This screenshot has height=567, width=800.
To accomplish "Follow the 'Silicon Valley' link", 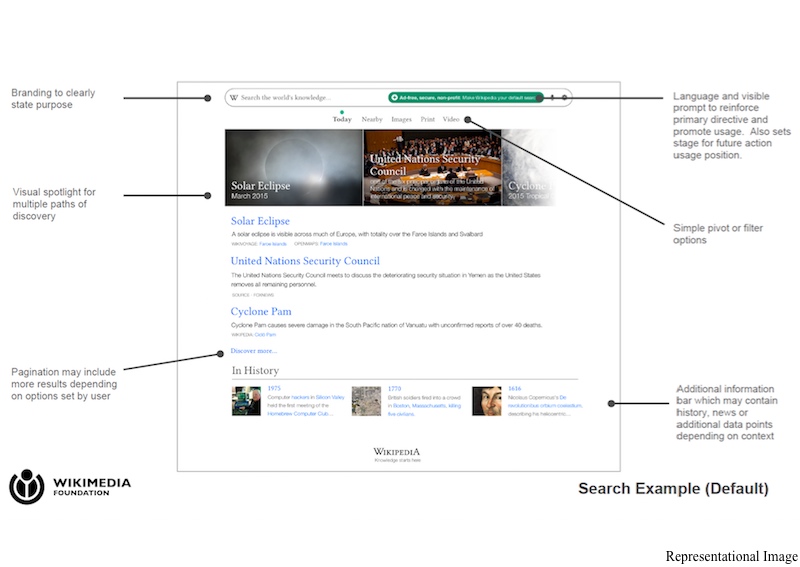I will coord(330,397).
